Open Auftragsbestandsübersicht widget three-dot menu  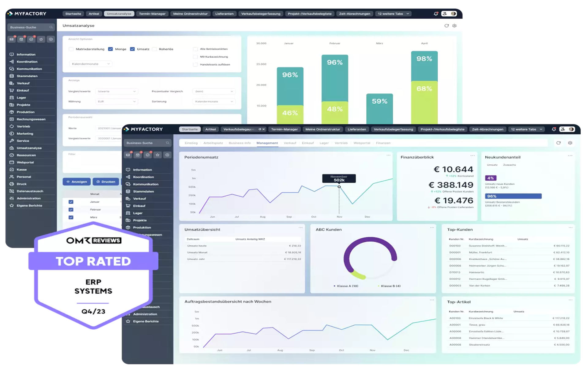pyautogui.click(x=432, y=300)
